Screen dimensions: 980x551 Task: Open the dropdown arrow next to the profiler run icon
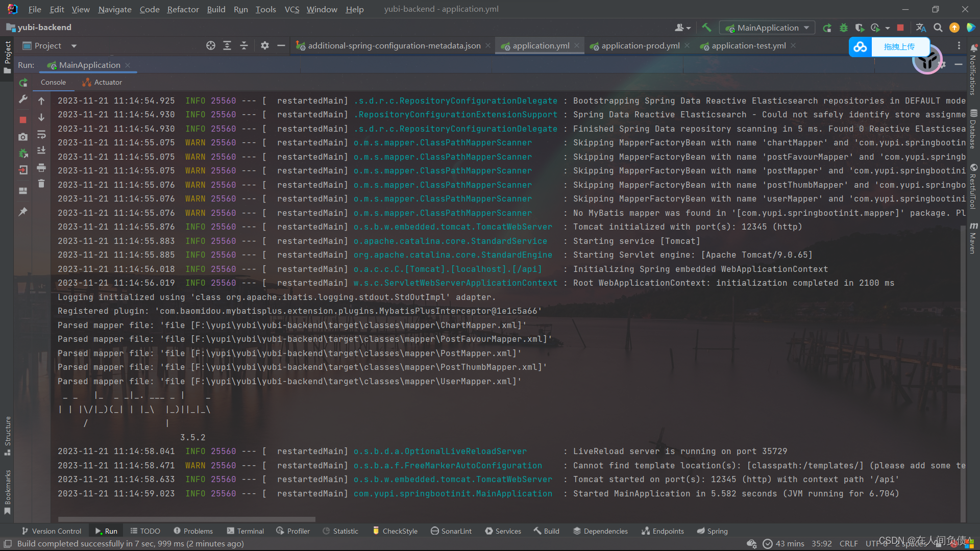(888, 28)
